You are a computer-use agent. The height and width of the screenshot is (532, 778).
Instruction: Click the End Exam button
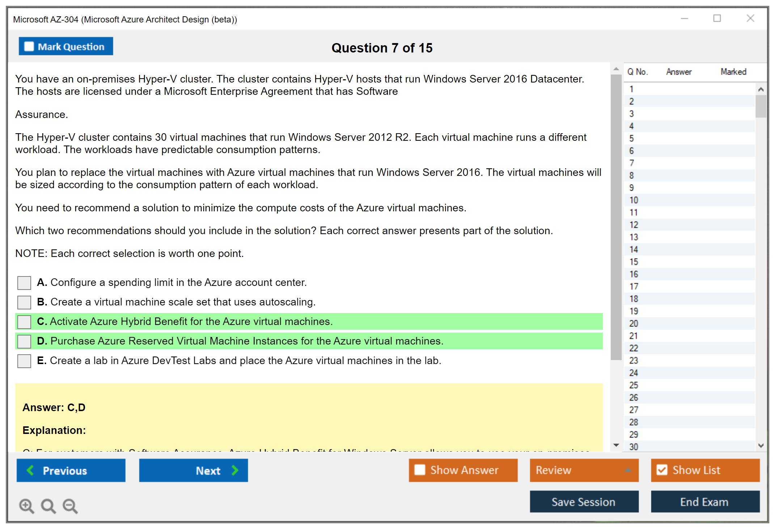(705, 502)
